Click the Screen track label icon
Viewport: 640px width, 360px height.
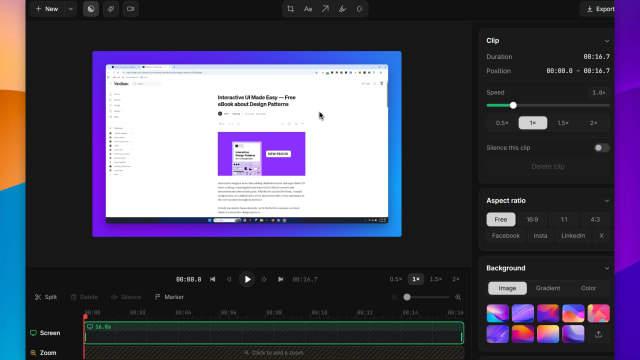point(33,333)
